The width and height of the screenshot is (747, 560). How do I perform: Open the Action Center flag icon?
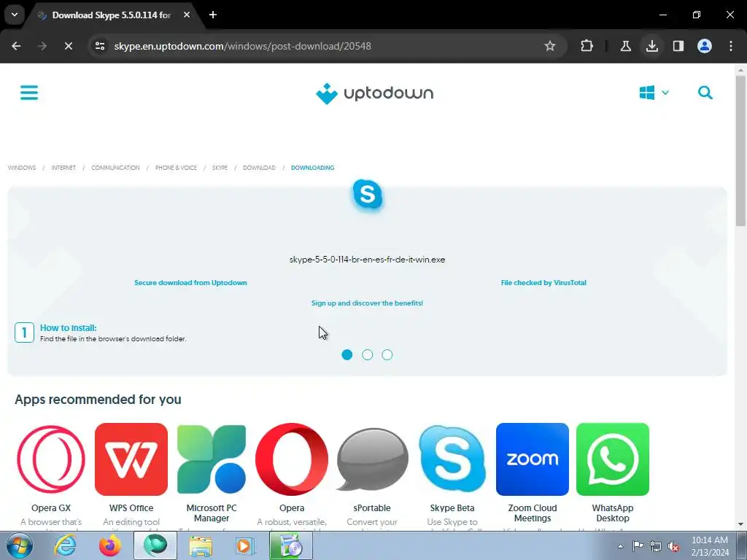point(638,545)
